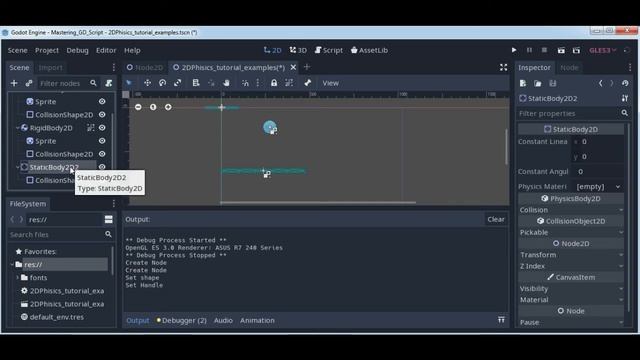Open the Editor menu
The height and width of the screenshot is (360, 640).
pos(106,50)
